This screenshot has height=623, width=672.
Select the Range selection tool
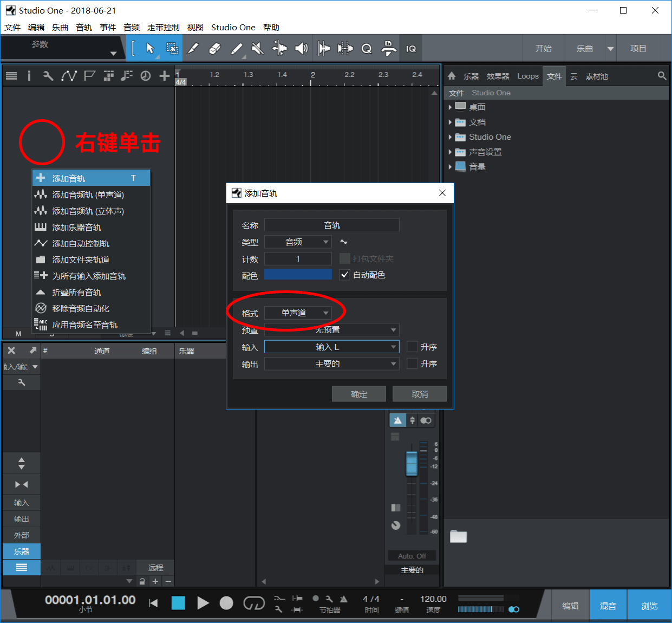172,49
